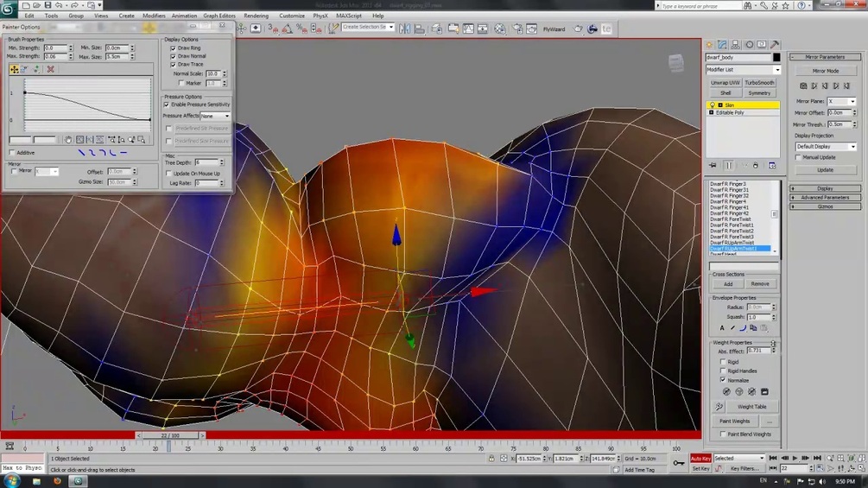Enable the Additive checkbox

(12, 153)
